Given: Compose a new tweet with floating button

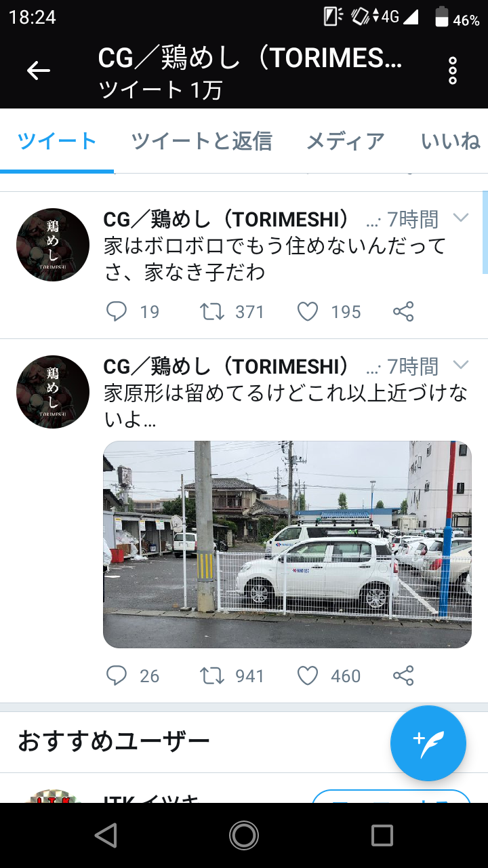Looking at the screenshot, I should click(x=428, y=743).
